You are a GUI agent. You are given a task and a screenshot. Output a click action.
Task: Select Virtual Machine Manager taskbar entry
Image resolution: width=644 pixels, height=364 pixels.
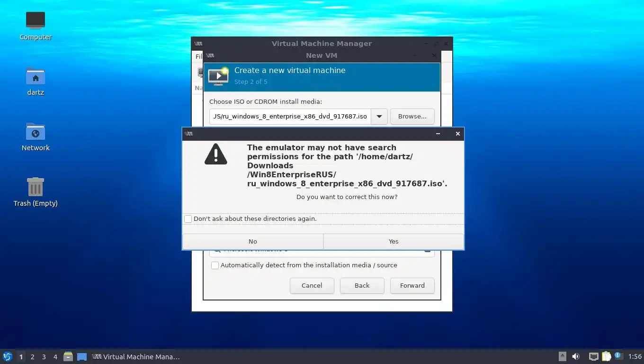[136, 357]
